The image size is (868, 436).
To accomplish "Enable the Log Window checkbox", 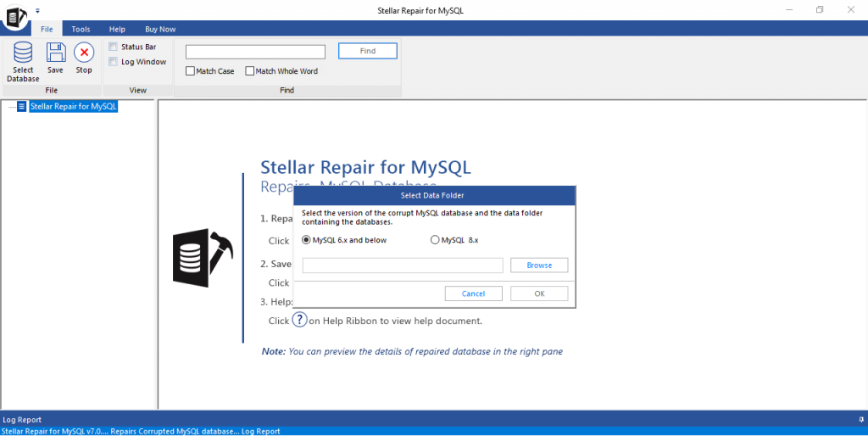I will [113, 61].
